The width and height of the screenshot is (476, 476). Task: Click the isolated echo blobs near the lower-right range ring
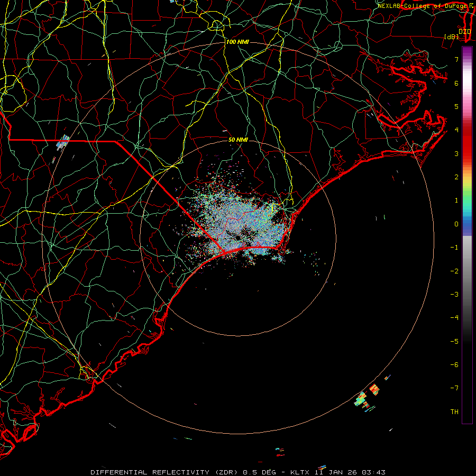[367, 398]
